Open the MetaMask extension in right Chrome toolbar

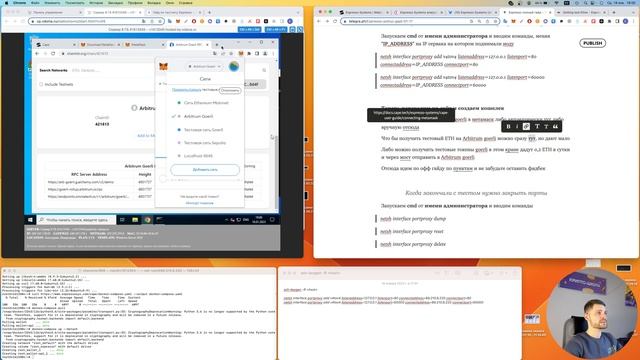(x=513, y=21)
